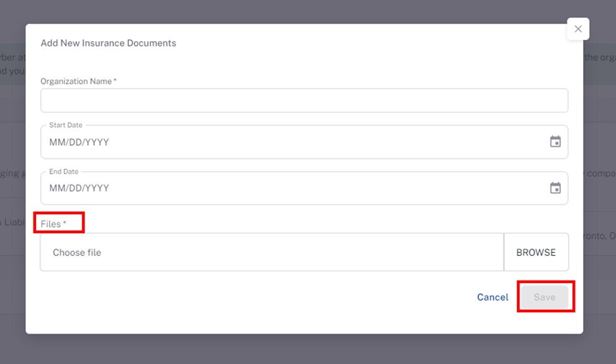Click the partially hidden "compa" background text
Image resolution: width=616 pixels, height=364 pixels.
click(x=601, y=173)
